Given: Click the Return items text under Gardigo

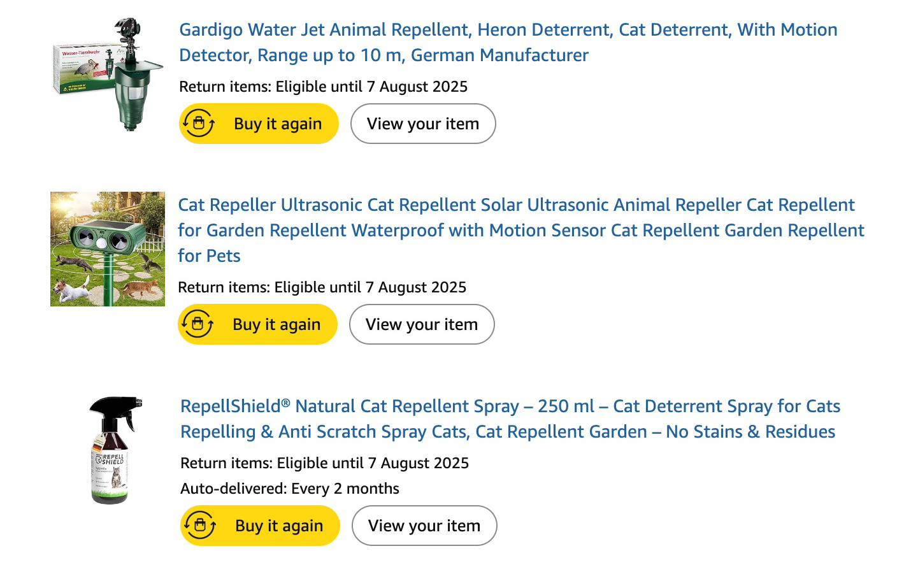Looking at the screenshot, I should (323, 87).
